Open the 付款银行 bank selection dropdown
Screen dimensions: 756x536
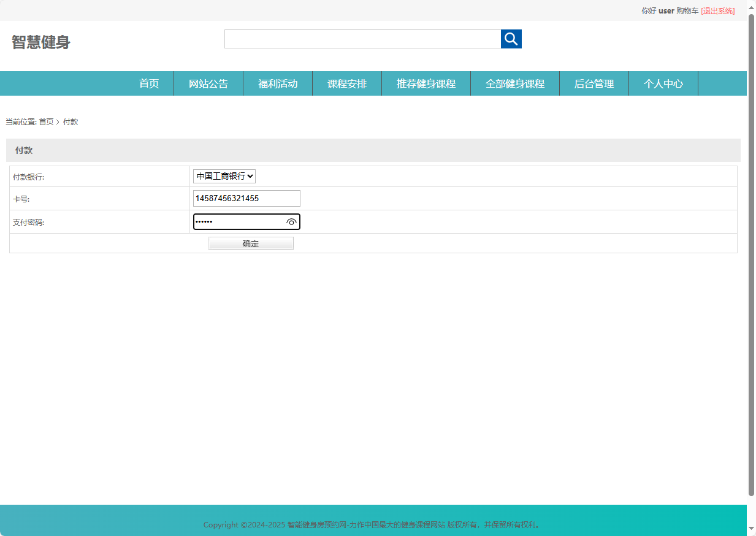[224, 176]
